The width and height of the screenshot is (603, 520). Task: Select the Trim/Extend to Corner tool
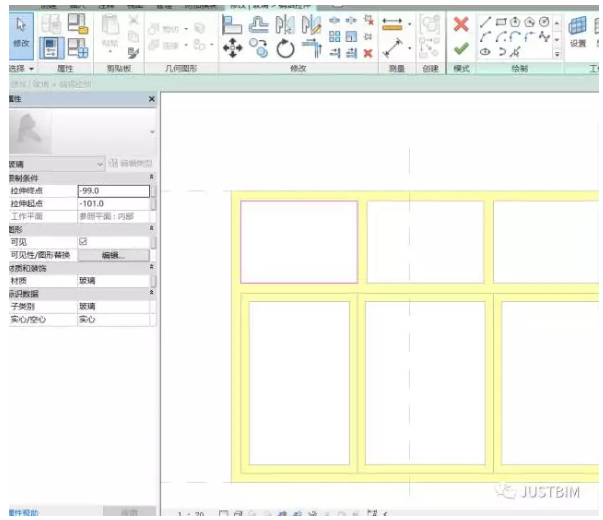click(312, 48)
